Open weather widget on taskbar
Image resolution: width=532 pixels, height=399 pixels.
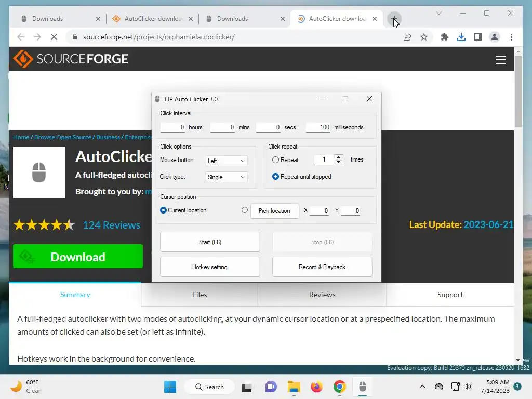(25, 387)
